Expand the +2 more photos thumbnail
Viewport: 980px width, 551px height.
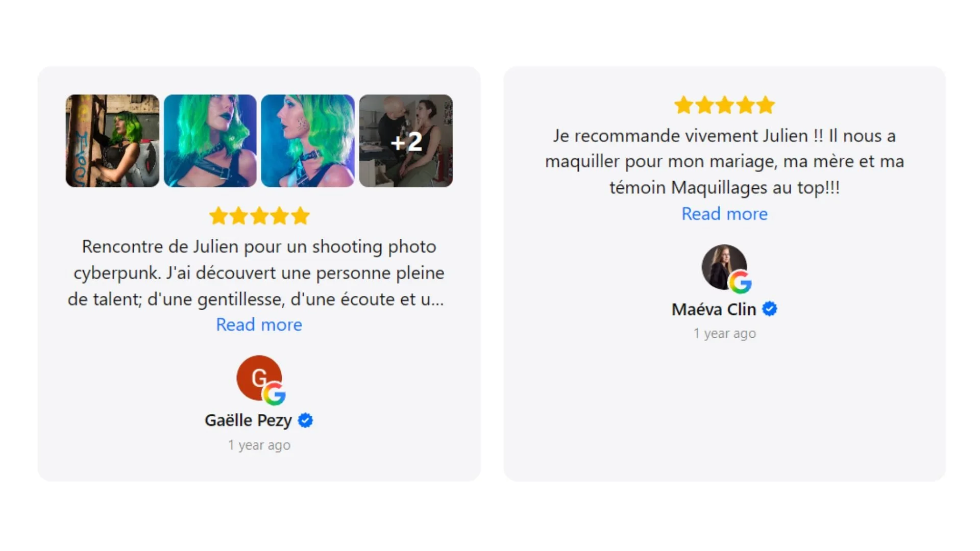(x=406, y=141)
